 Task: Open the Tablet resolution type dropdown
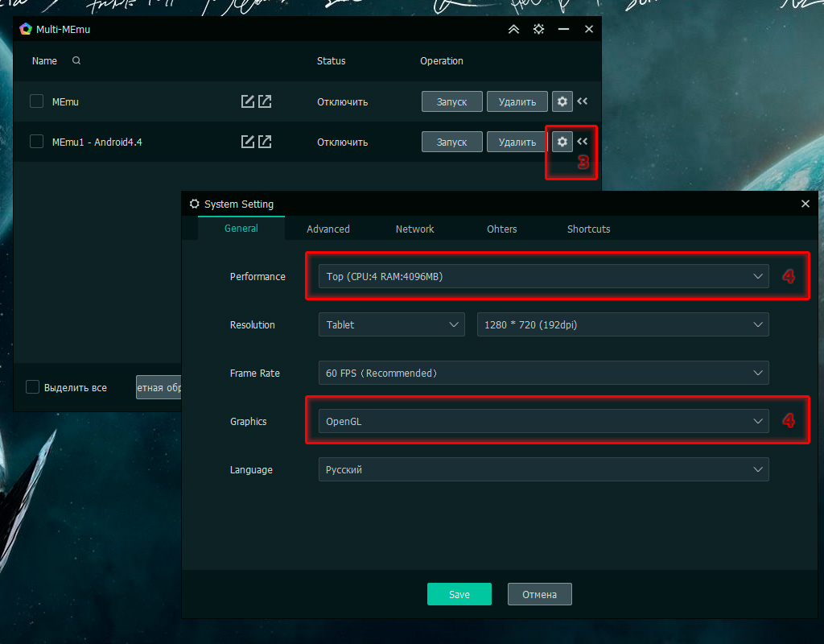392,324
